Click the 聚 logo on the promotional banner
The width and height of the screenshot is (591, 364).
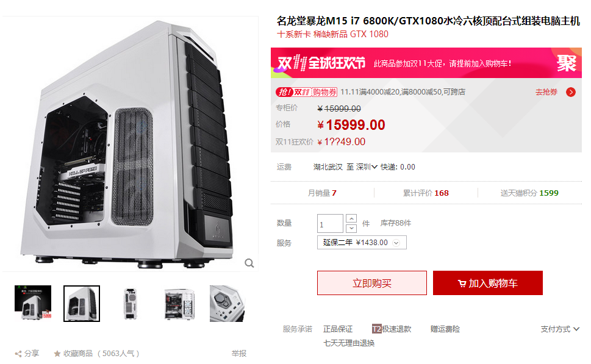566,63
